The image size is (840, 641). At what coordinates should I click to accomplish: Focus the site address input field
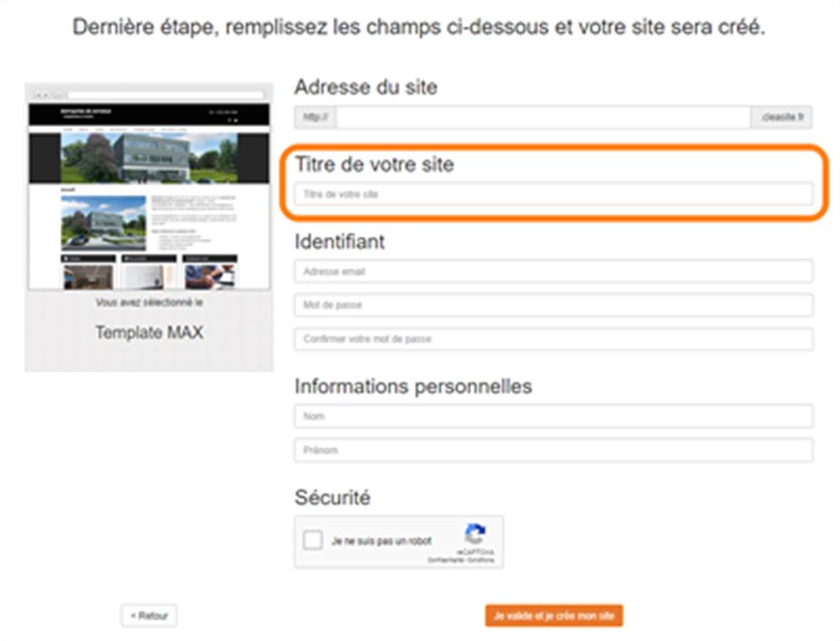pyautogui.click(x=543, y=117)
